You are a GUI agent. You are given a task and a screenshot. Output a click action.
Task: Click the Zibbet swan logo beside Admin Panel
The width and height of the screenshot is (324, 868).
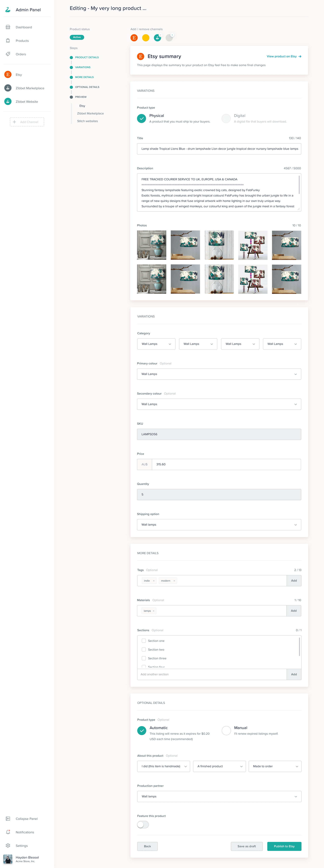tap(8, 10)
